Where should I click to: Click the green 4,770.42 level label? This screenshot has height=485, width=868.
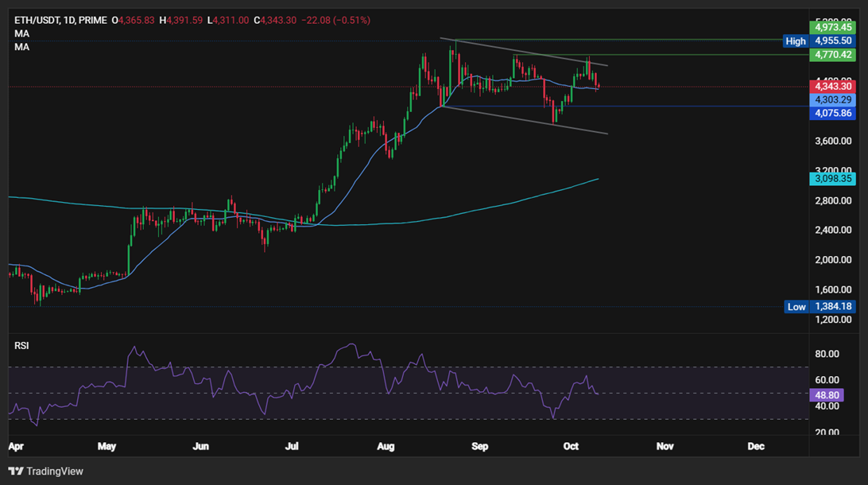tap(832, 55)
